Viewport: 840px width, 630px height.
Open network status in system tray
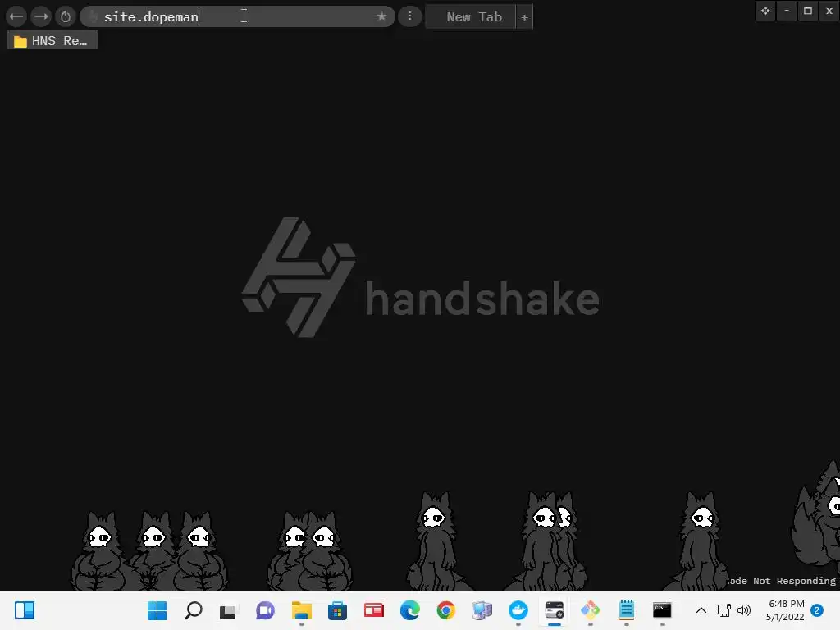pyautogui.click(x=724, y=610)
